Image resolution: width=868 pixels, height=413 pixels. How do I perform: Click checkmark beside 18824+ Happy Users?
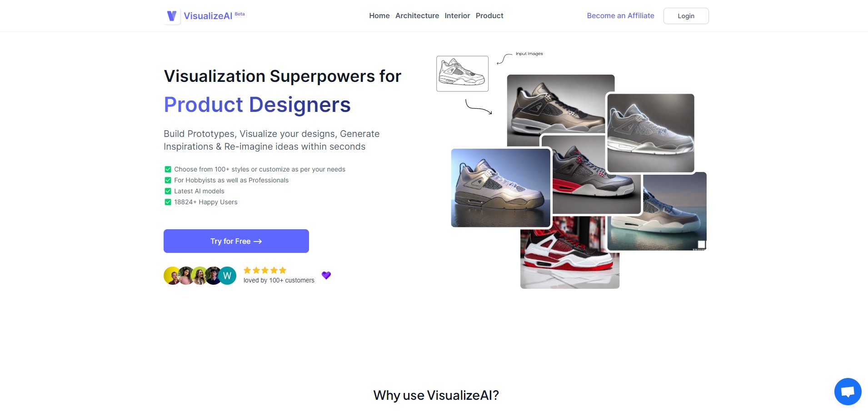168,202
